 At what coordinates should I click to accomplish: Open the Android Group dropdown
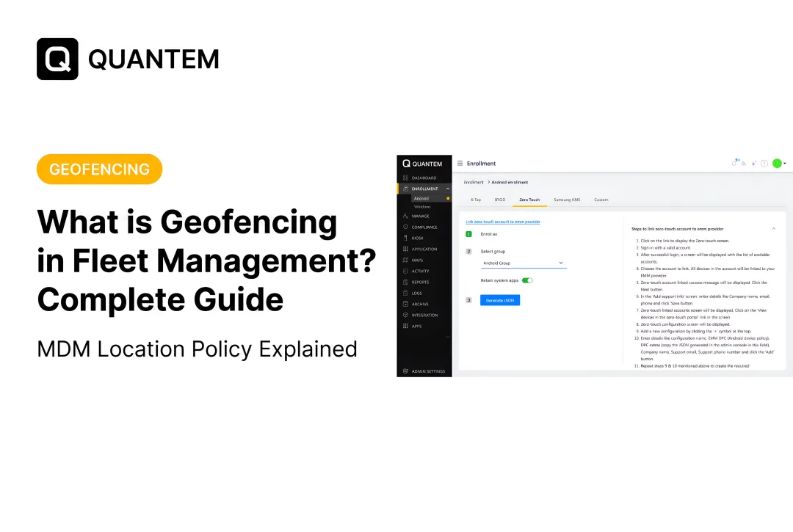tap(524, 263)
